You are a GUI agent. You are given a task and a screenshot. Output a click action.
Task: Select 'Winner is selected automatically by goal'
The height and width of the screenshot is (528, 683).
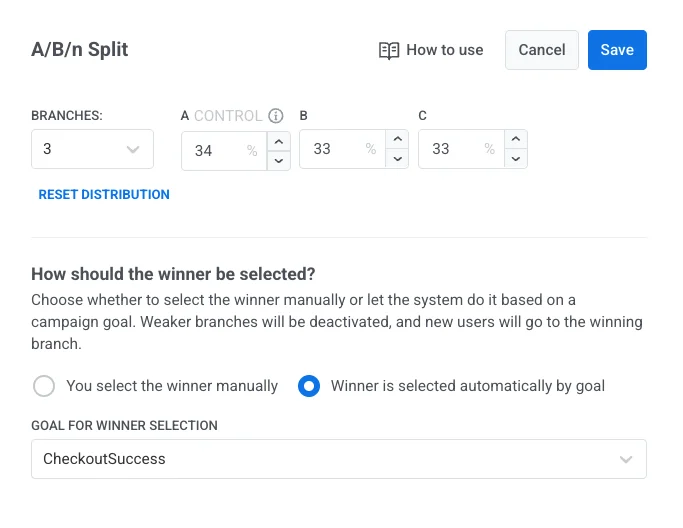(309, 386)
